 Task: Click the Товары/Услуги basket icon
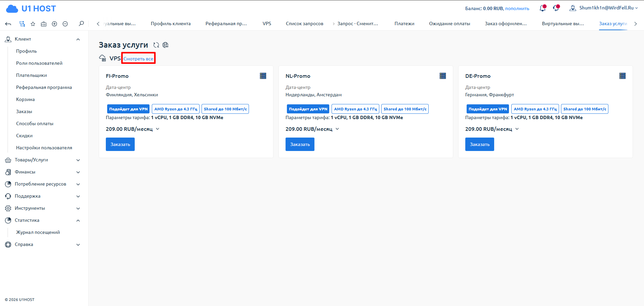pyautogui.click(x=8, y=160)
